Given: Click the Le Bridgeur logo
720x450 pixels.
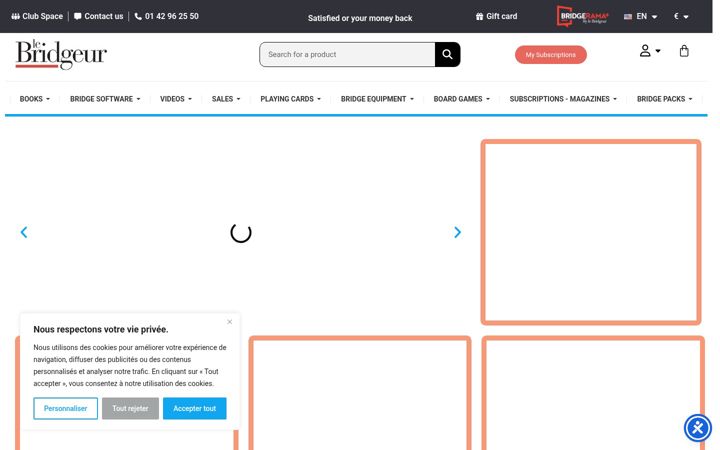Looking at the screenshot, I should point(61,55).
